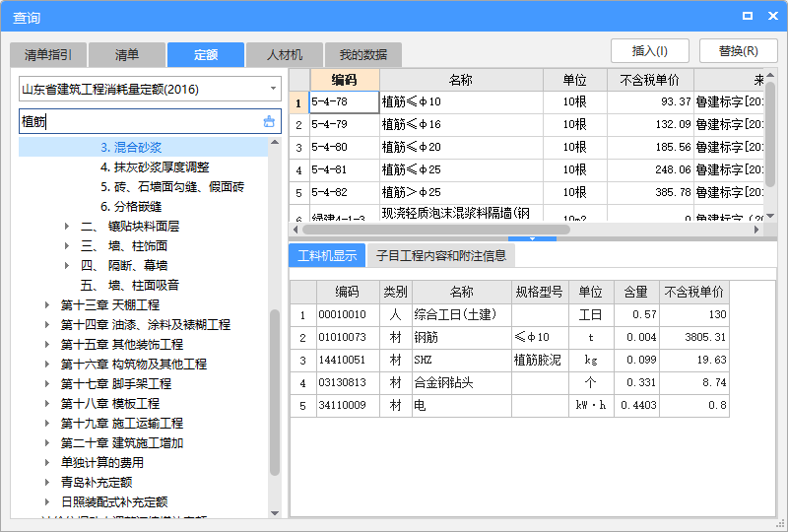The height and width of the screenshot is (532, 788).
Task: Select 6. 分格嵌缝
Action: 131,207
